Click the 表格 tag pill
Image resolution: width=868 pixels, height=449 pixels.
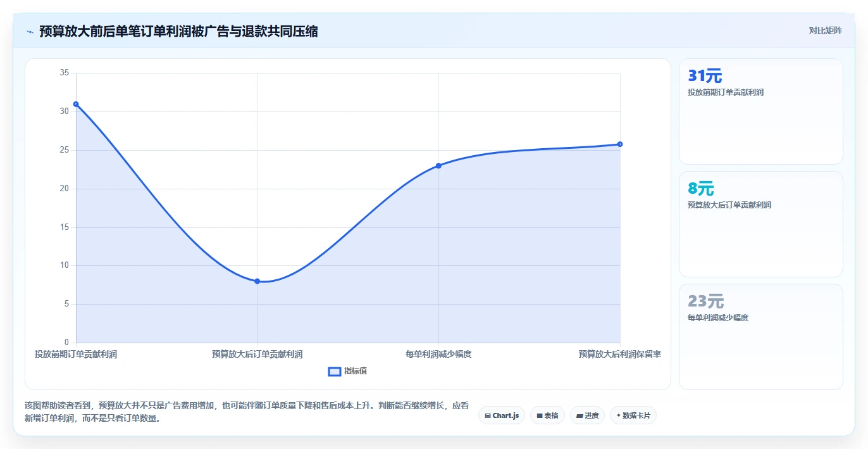point(547,415)
